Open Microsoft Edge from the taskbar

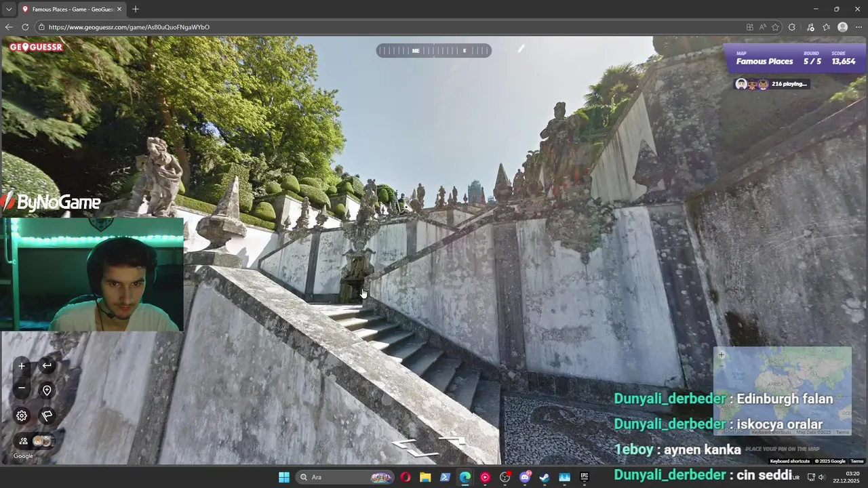coord(465,477)
